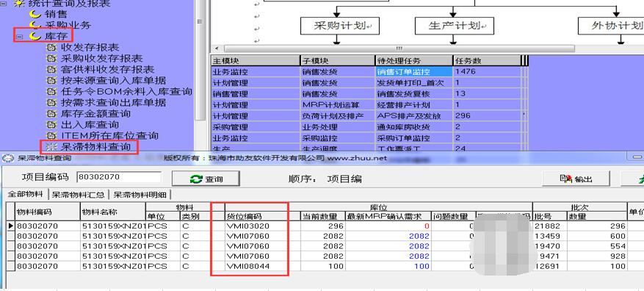The height and width of the screenshot is (291, 644).
Task: Click the 出入库查询 document icon
Action: (51, 125)
